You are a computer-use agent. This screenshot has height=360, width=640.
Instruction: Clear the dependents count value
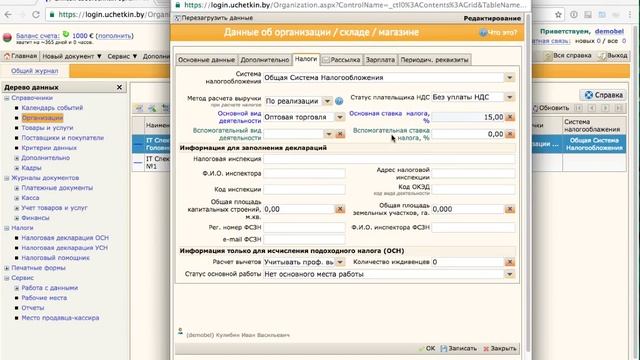510,262
